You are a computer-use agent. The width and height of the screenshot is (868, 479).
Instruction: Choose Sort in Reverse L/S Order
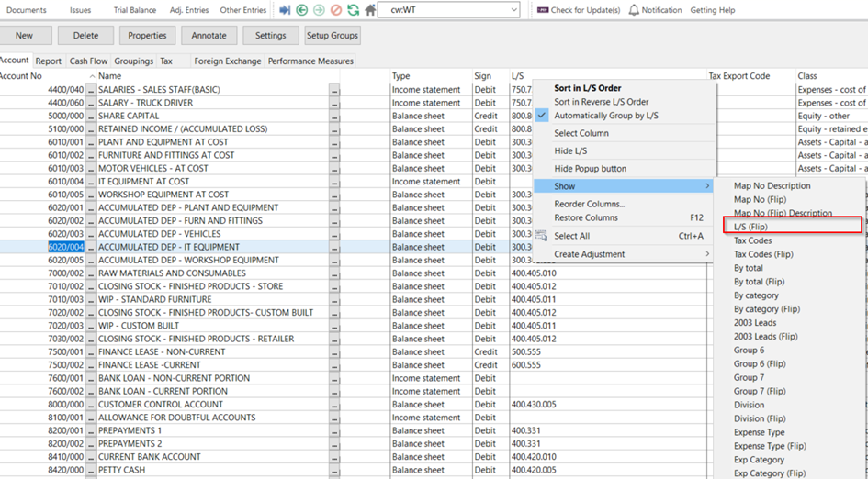(x=602, y=102)
